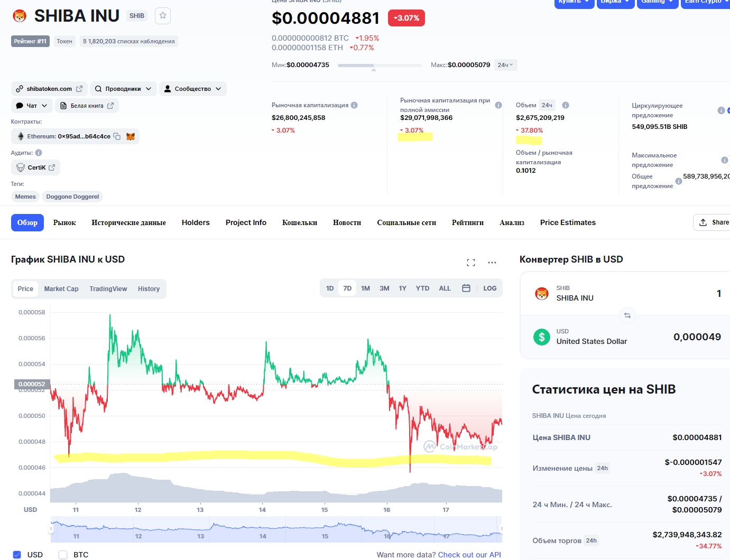730x560 pixels.
Task: Switch chart to TradingView
Action: [108, 289]
